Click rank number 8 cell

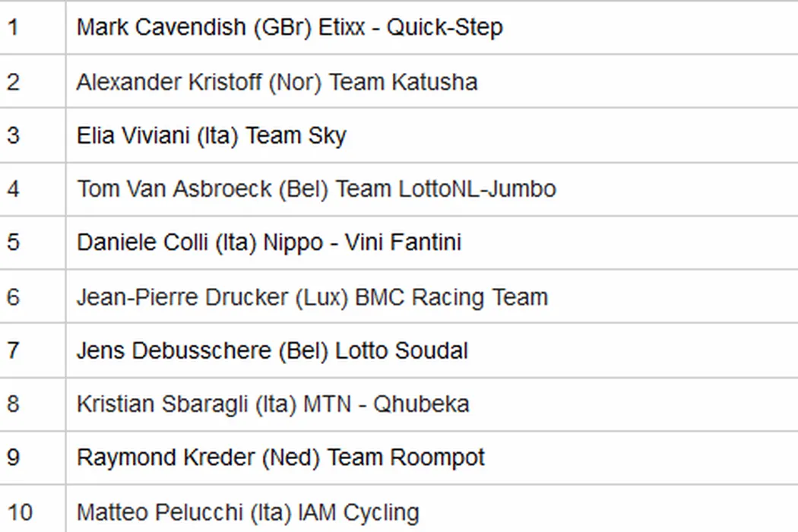(x=13, y=404)
